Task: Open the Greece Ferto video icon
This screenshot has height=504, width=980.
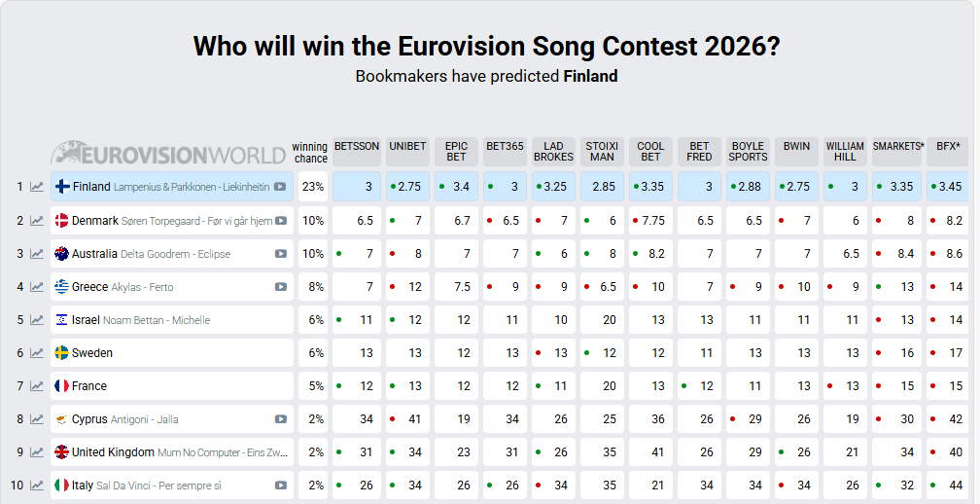Action: [280, 287]
